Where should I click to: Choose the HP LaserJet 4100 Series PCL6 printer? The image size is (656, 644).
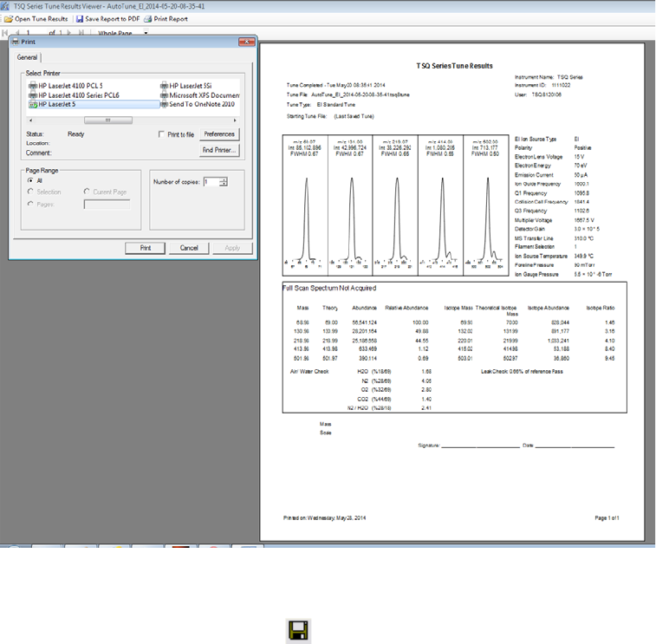coord(78,94)
